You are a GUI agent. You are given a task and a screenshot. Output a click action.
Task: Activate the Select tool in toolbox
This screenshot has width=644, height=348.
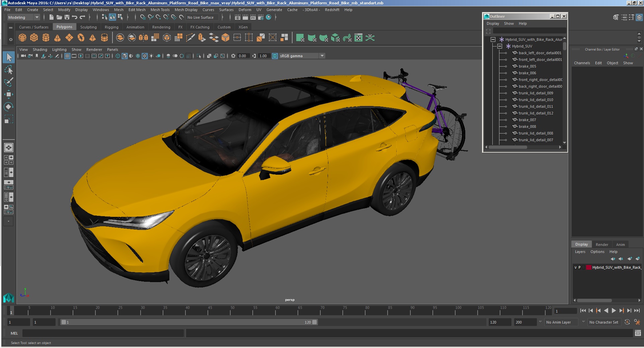point(9,57)
